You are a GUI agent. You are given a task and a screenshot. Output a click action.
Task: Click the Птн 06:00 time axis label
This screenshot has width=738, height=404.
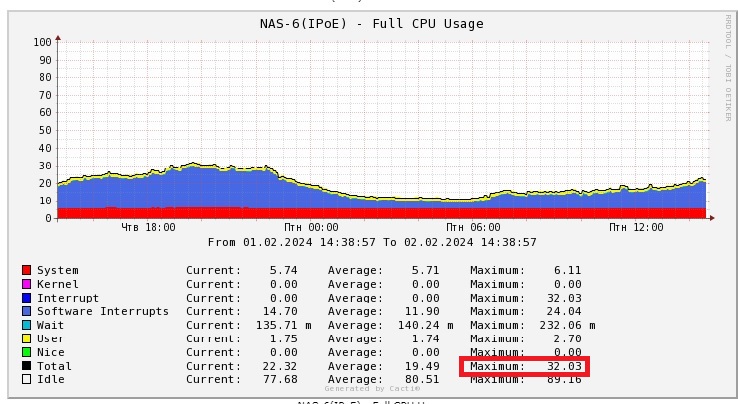pyautogui.click(x=474, y=227)
